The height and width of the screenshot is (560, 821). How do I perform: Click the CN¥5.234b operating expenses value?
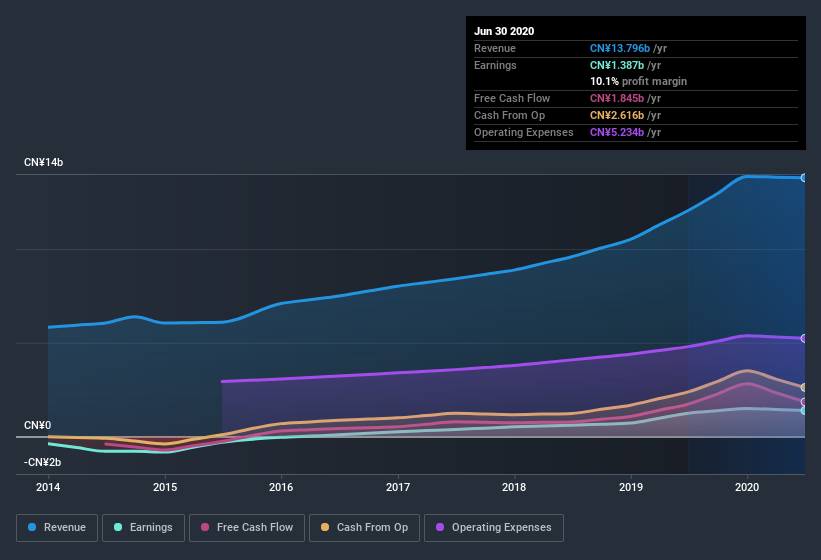(x=617, y=132)
